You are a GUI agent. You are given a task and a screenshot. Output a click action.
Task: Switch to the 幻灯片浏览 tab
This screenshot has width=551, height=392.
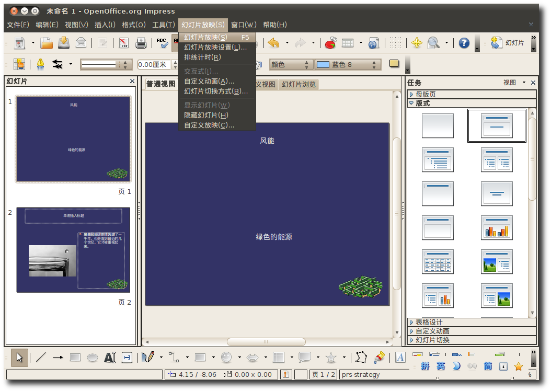click(x=299, y=84)
